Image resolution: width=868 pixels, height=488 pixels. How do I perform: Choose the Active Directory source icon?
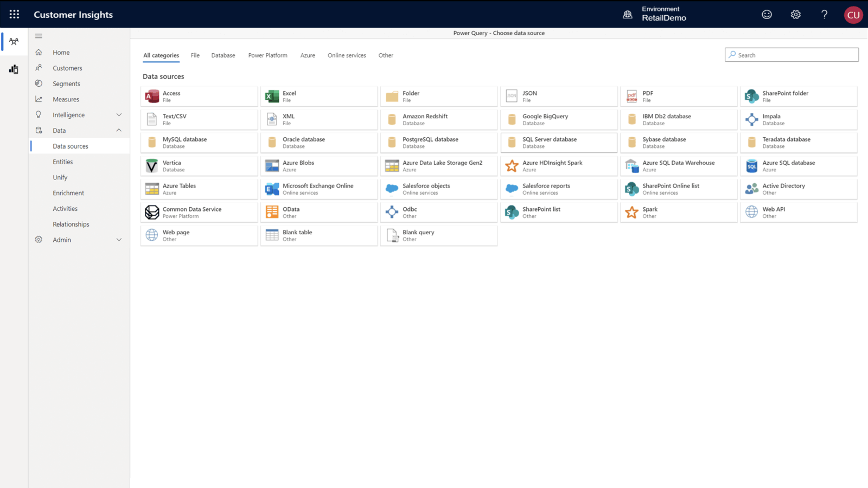(751, 189)
